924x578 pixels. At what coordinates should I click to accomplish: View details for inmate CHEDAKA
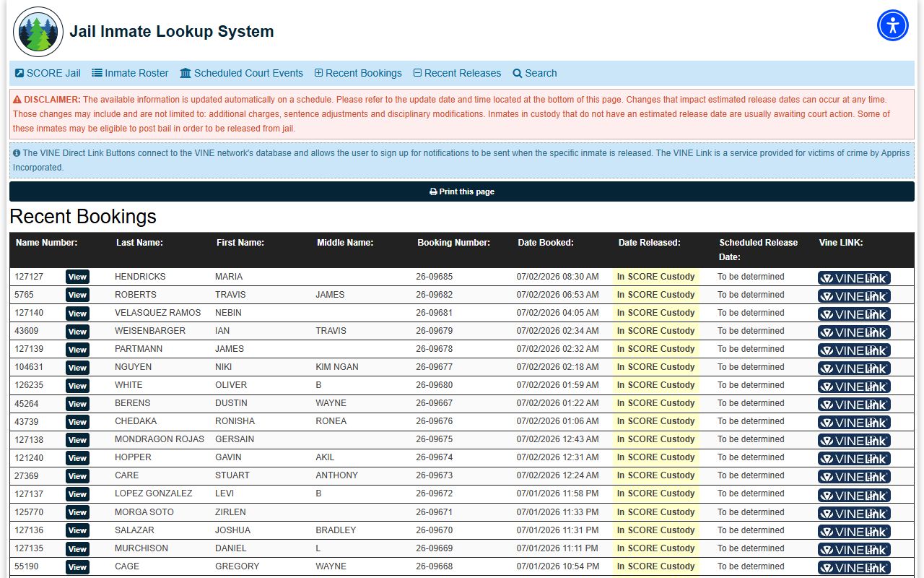[x=77, y=421]
